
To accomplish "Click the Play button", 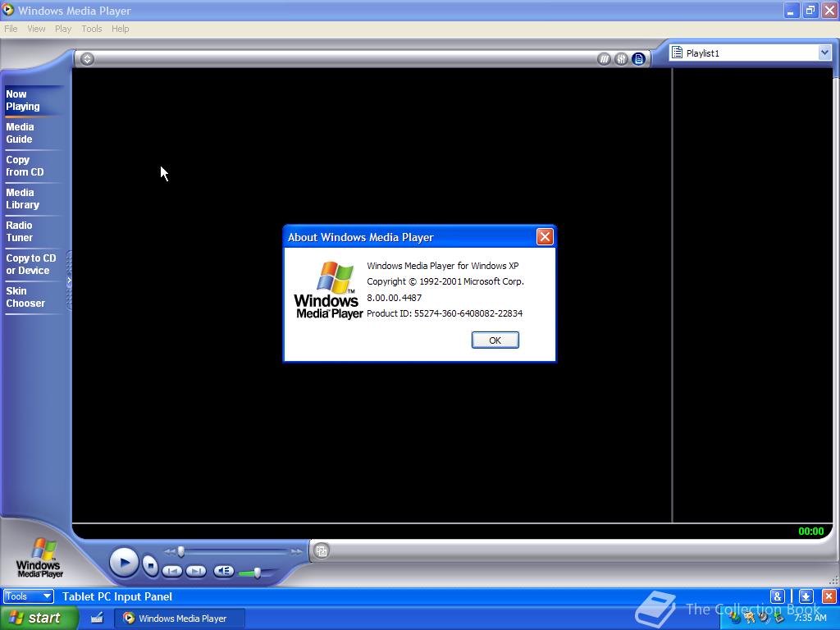I will [x=124, y=563].
